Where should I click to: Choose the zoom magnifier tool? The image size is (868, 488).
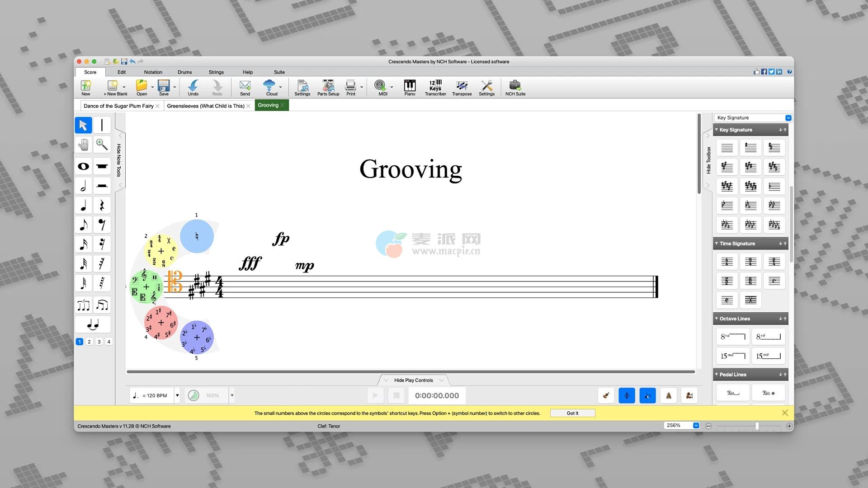(102, 145)
